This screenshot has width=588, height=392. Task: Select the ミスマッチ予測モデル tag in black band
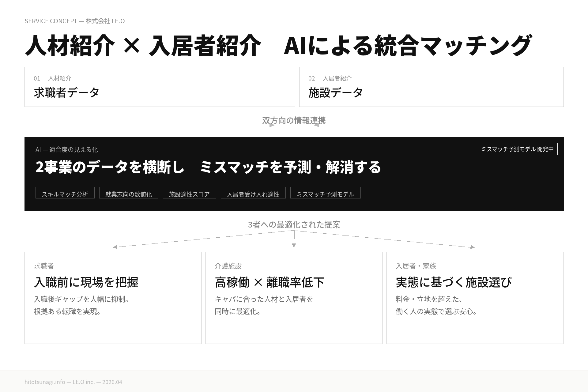click(x=325, y=193)
